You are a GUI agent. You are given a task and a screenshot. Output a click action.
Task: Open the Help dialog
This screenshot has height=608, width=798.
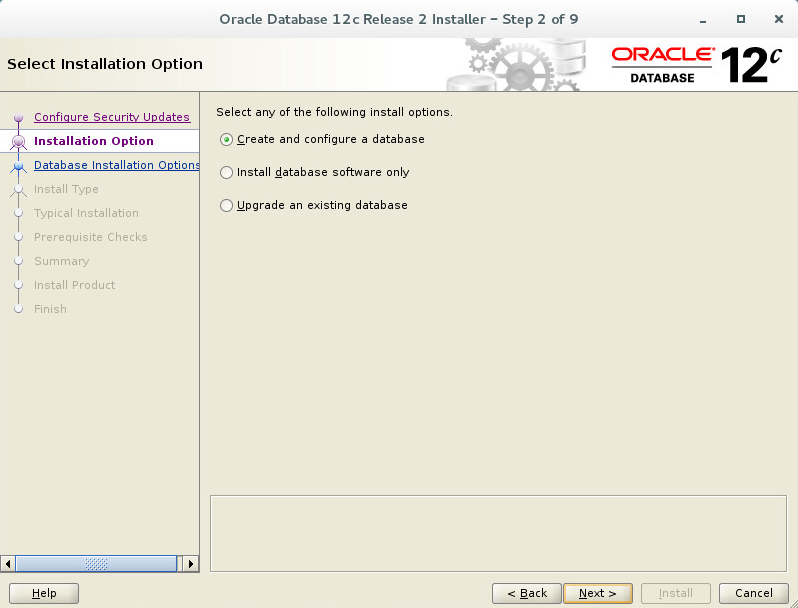(44, 593)
